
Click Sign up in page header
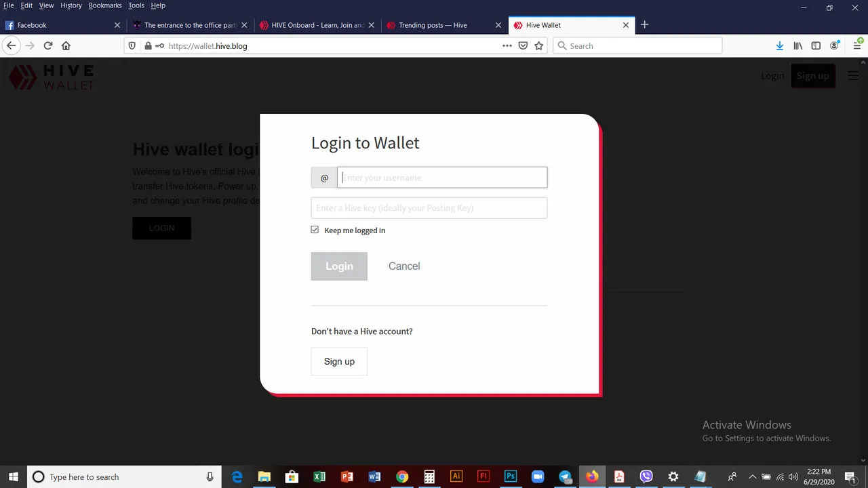point(813,76)
